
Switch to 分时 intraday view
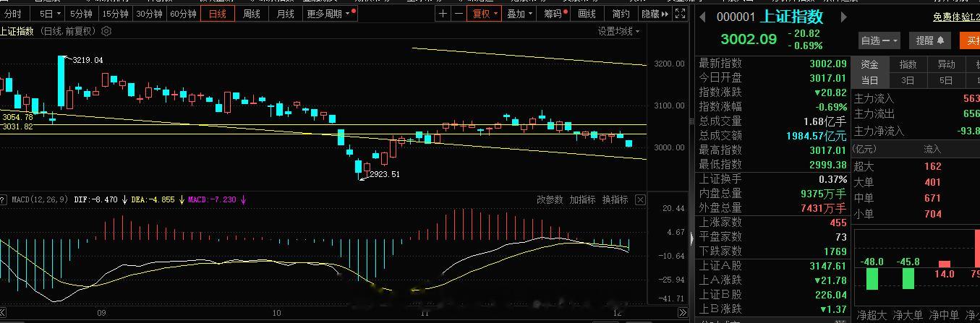12,14
